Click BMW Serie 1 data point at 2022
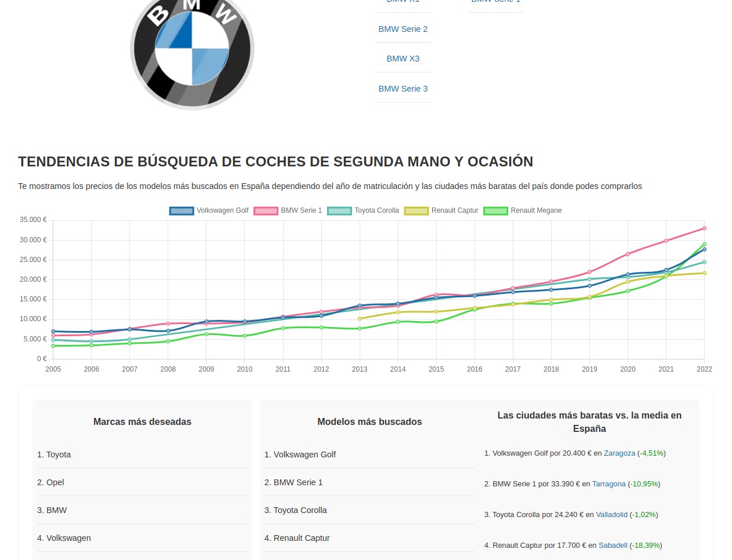The height and width of the screenshot is (560, 732). 704,228
